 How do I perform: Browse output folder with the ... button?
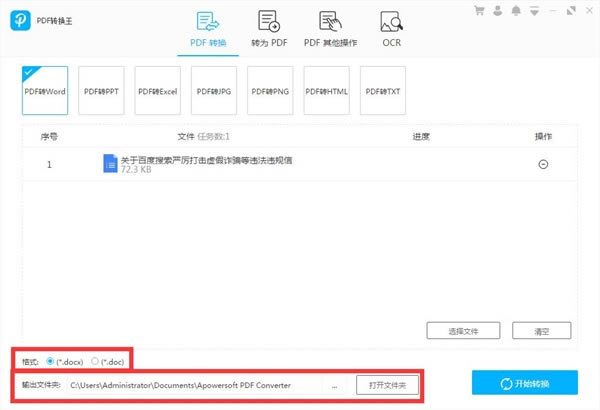(x=334, y=385)
